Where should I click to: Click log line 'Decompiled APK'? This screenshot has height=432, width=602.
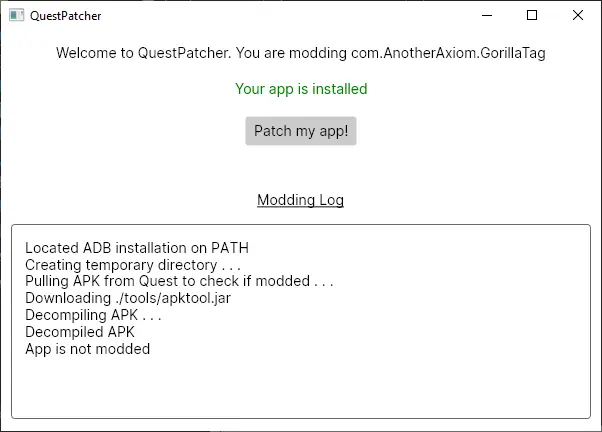pos(80,332)
